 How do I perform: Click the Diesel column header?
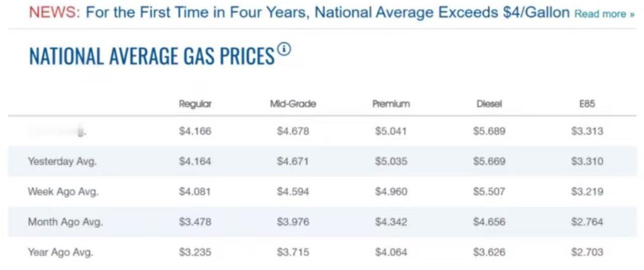pos(489,104)
